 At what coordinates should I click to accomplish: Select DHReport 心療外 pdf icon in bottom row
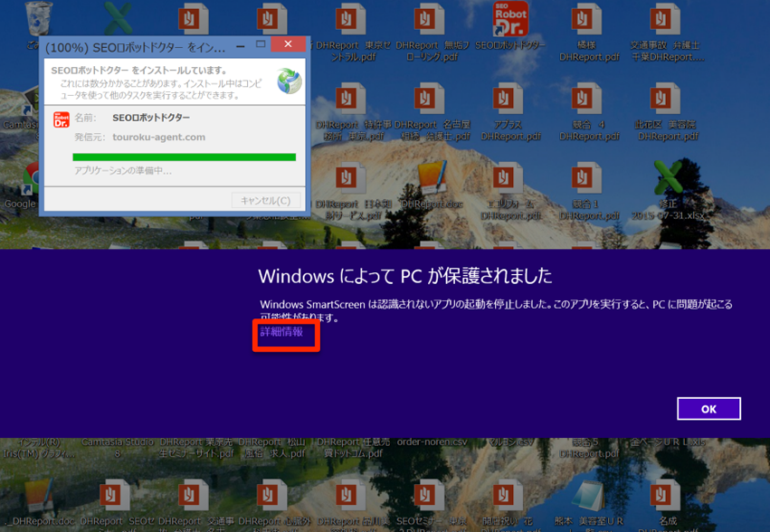(x=271, y=496)
